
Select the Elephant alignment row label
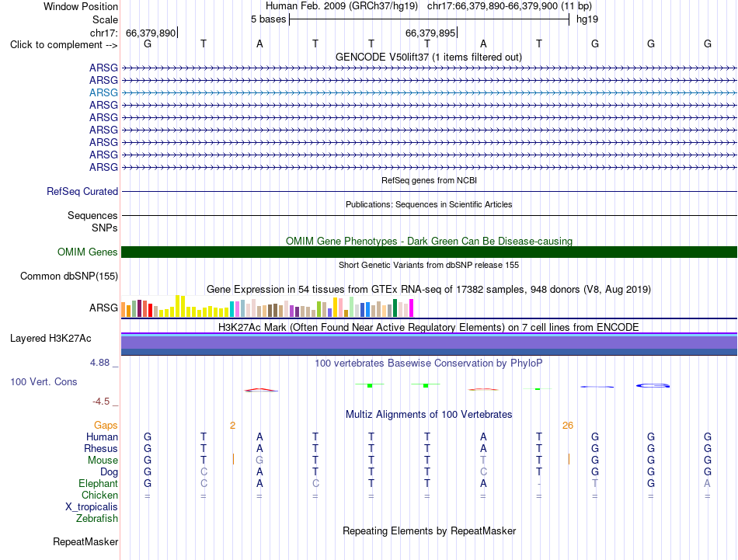[x=98, y=483]
